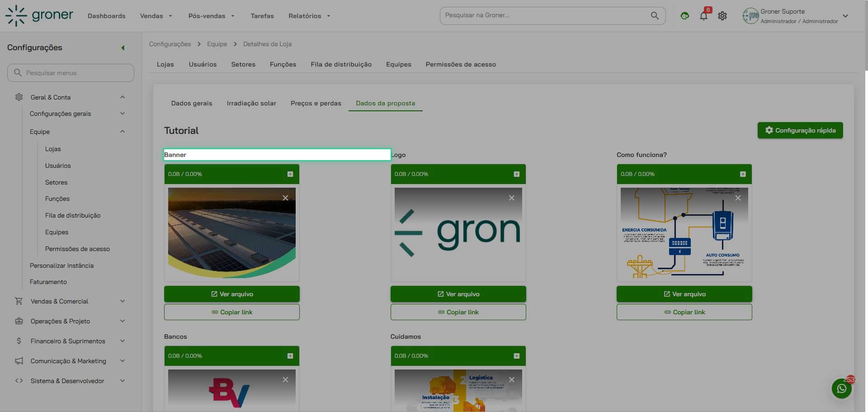Open the Vendas dropdown menu
Viewport: 868px width, 412px height.
pyautogui.click(x=156, y=16)
